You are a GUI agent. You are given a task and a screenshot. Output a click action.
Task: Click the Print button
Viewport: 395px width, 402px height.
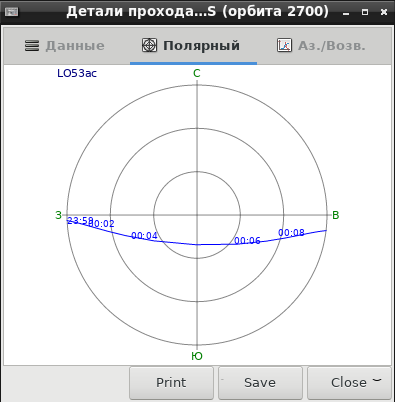coord(171,383)
